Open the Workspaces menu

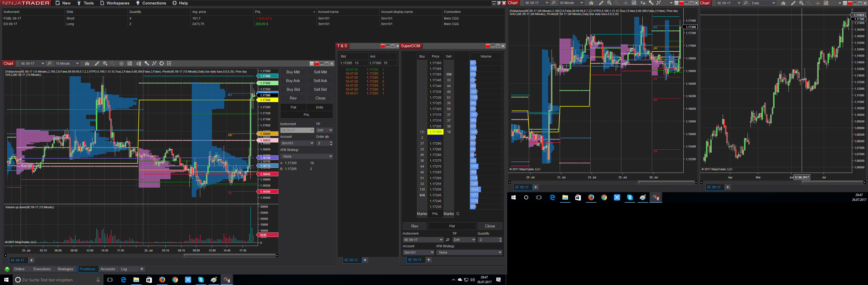coord(115,3)
